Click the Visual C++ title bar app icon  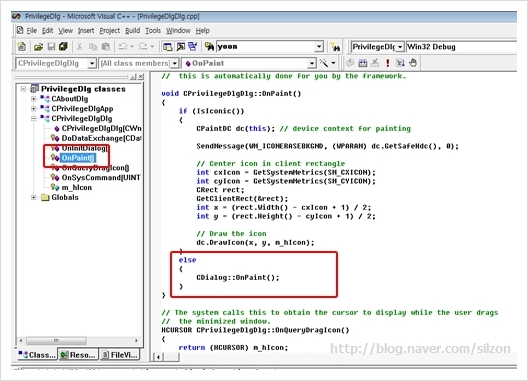(x=16, y=16)
